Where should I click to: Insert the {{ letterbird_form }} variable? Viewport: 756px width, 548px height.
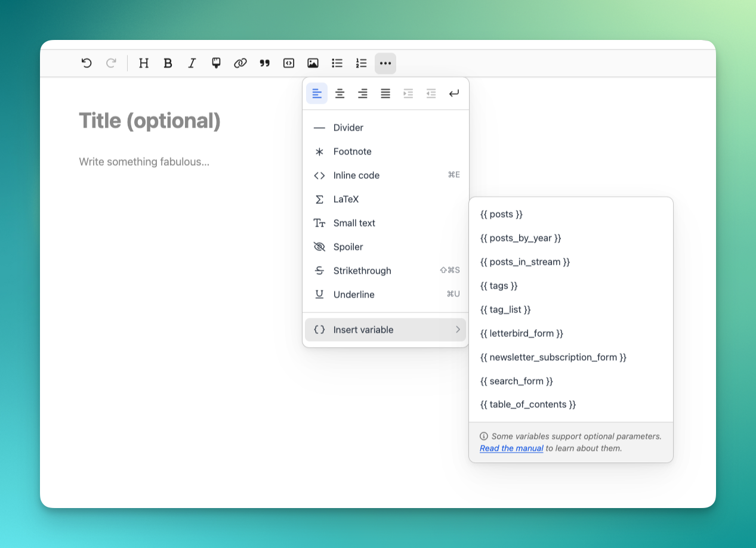pos(571,333)
